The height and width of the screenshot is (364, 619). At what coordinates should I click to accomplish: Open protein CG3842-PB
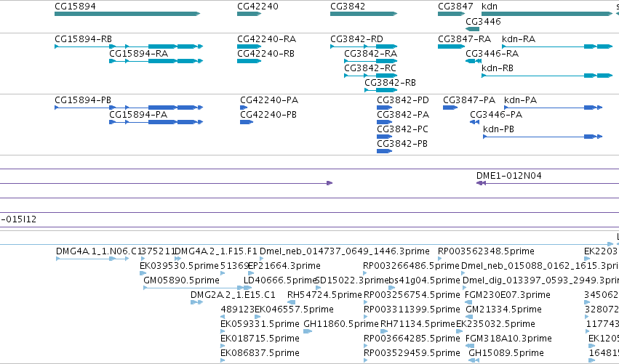point(402,144)
